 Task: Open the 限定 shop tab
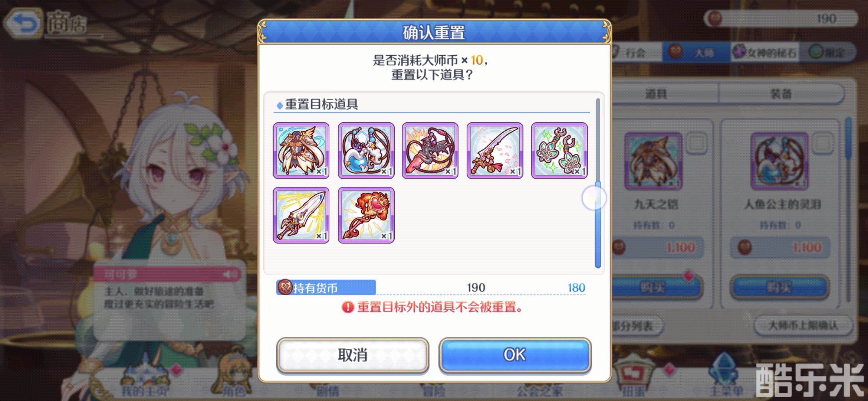pos(828,52)
